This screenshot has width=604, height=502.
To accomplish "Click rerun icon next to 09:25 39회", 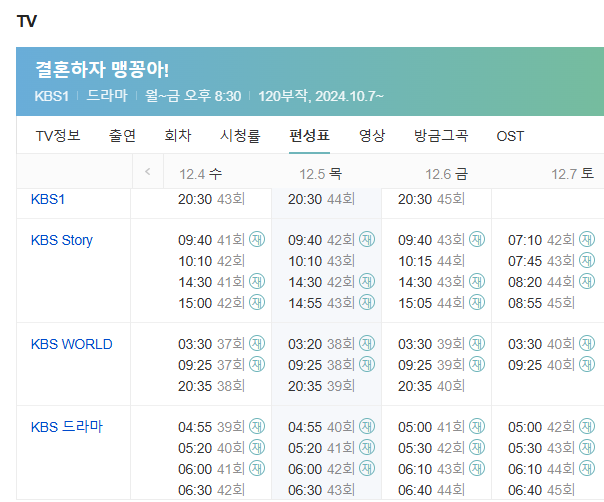I will point(477,364).
